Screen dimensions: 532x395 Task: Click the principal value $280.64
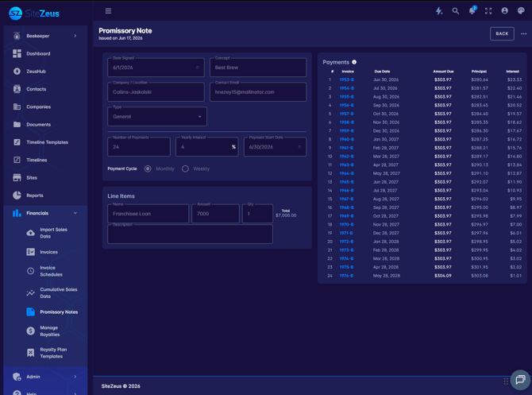(480, 79)
